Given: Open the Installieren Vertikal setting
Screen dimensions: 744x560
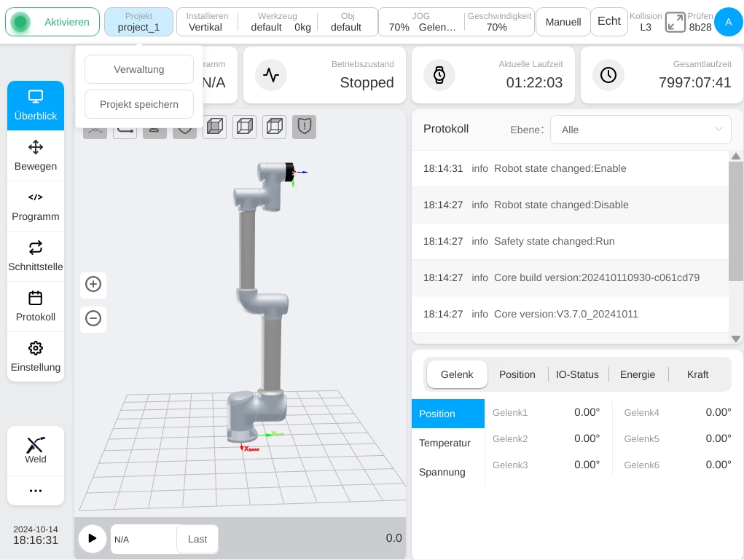Looking at the screenshot, I should click(x=207, y=22).
